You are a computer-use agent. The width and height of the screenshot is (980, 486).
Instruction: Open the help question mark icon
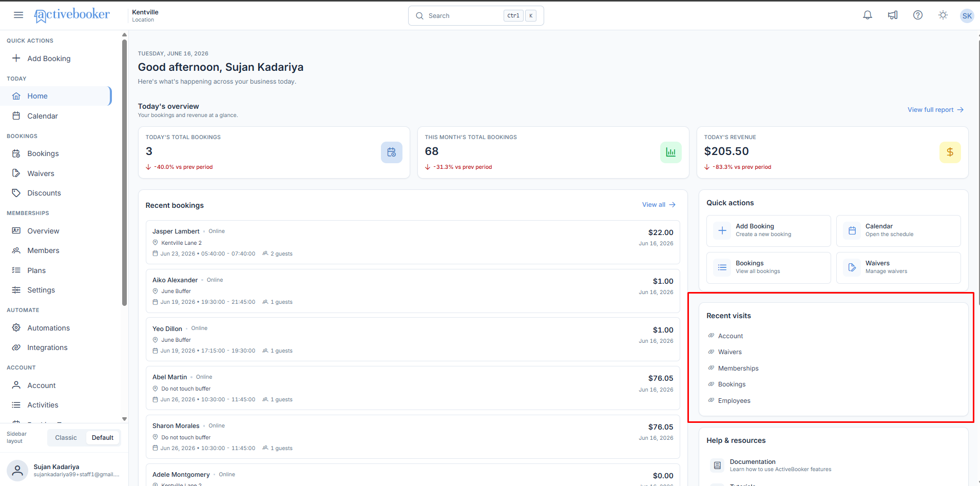[918, 15]
